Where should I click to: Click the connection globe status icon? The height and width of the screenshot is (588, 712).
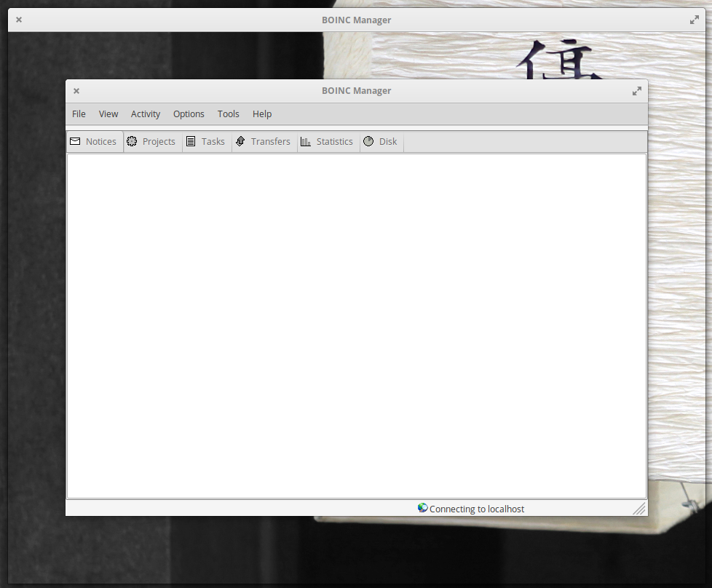tap(422, 508)
